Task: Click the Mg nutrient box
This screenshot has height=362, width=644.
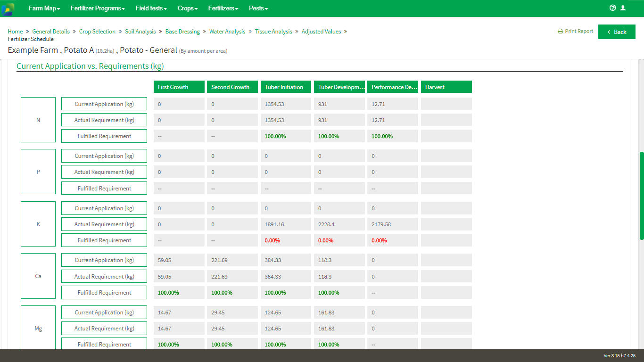Action: pos(38,328)
